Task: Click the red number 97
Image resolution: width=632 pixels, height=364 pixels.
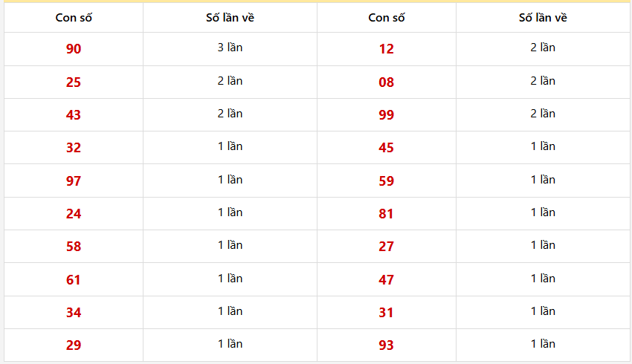Action: [x=74, y=181]
